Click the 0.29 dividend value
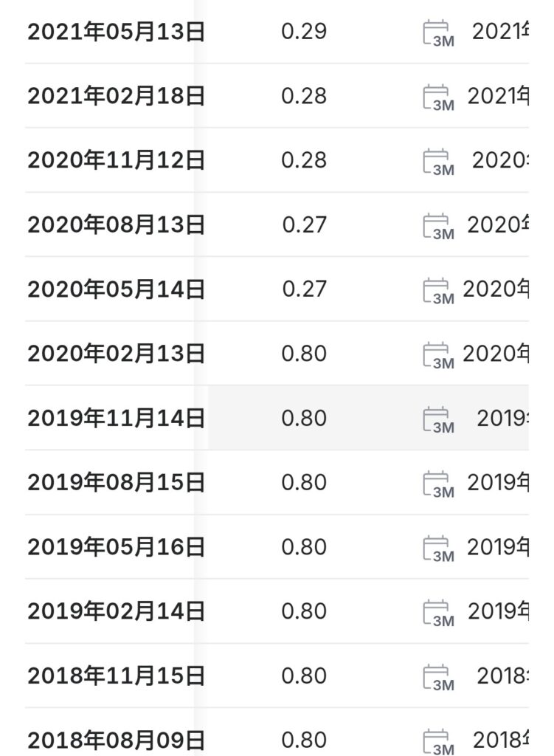Viewport: 554px width, 756px height. [x=304, y=32]
